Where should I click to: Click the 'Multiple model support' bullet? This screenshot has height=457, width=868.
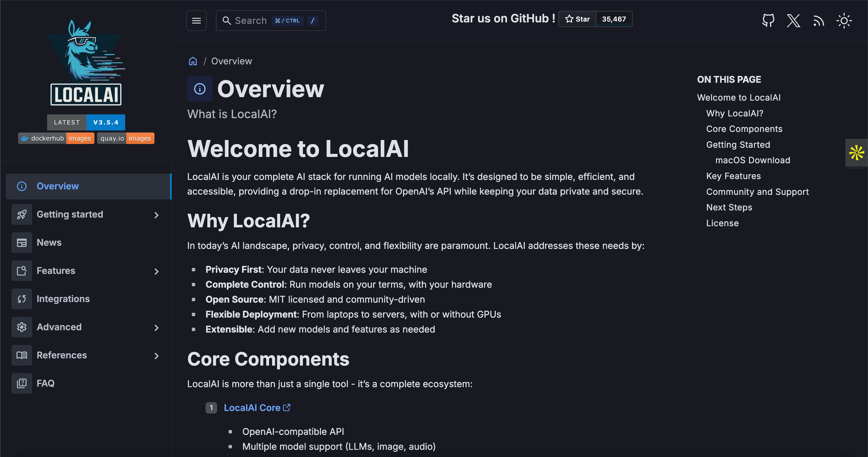point(339,447)
